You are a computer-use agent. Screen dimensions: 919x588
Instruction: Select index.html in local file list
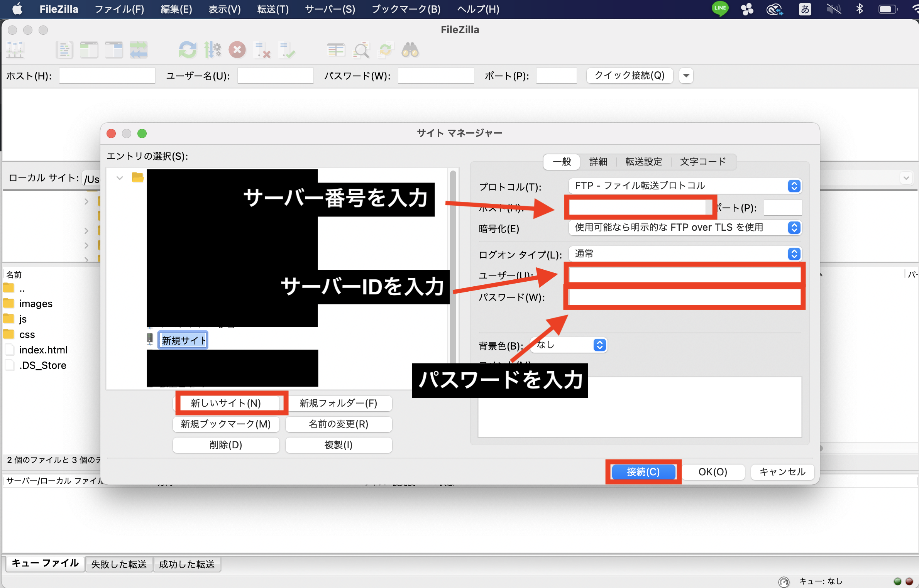tap(43, 350)
